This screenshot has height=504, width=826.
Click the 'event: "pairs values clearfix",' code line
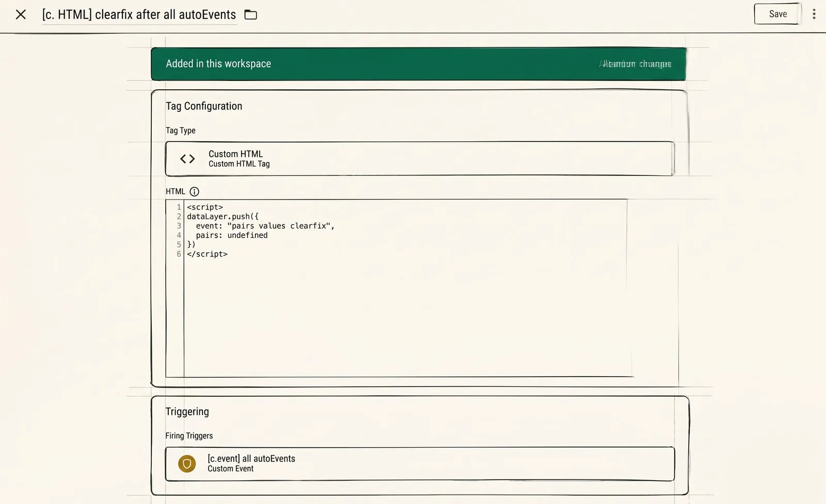point(265,226)
